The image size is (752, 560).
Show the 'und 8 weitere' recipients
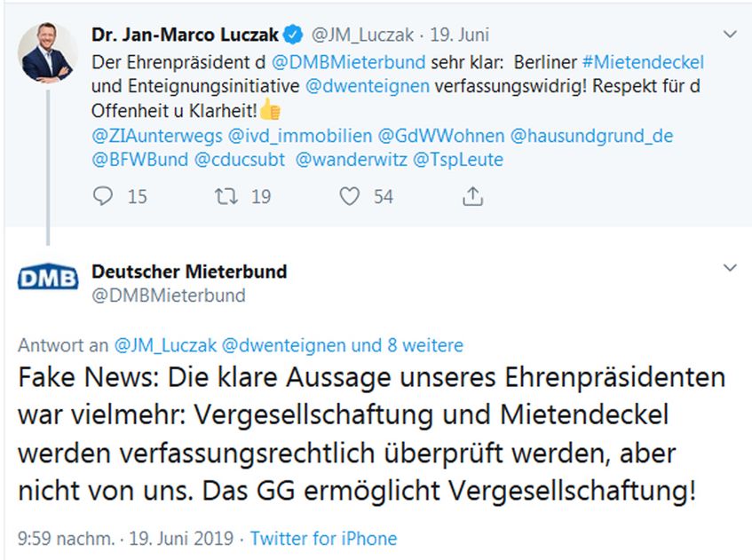point(408,345)
